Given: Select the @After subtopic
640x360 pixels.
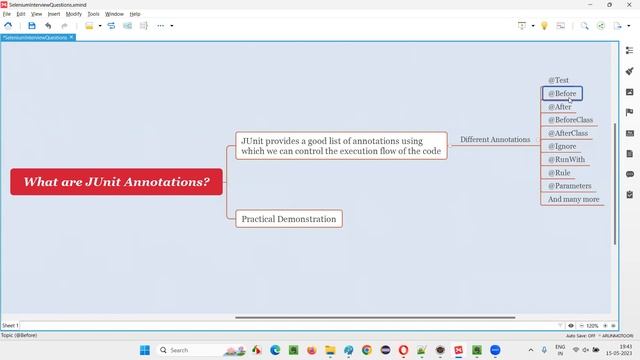Looking at the screenshot, I should click(x=560, y=107).
